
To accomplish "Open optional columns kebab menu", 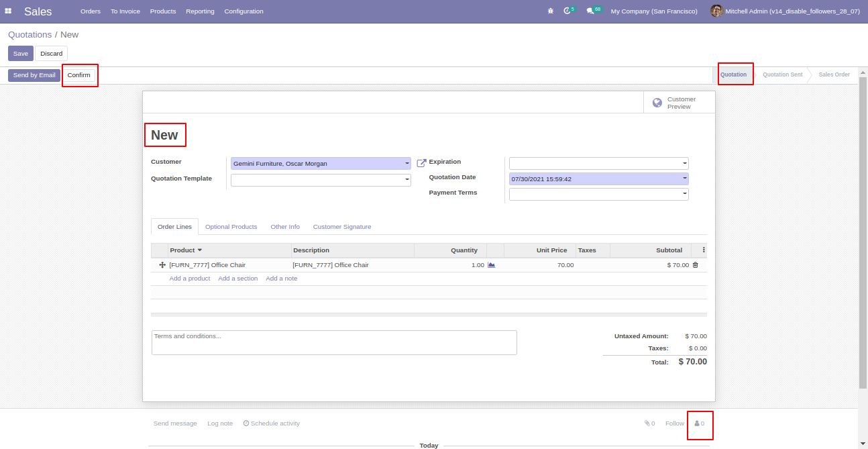I will coord(703,250).
